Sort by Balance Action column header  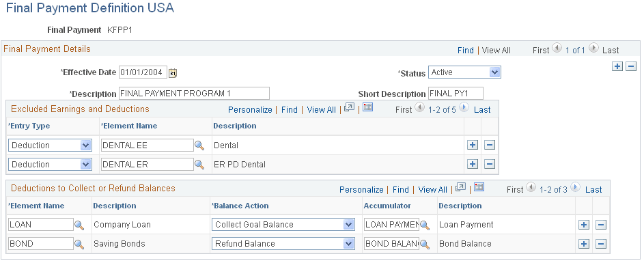(x=240, y=206)
